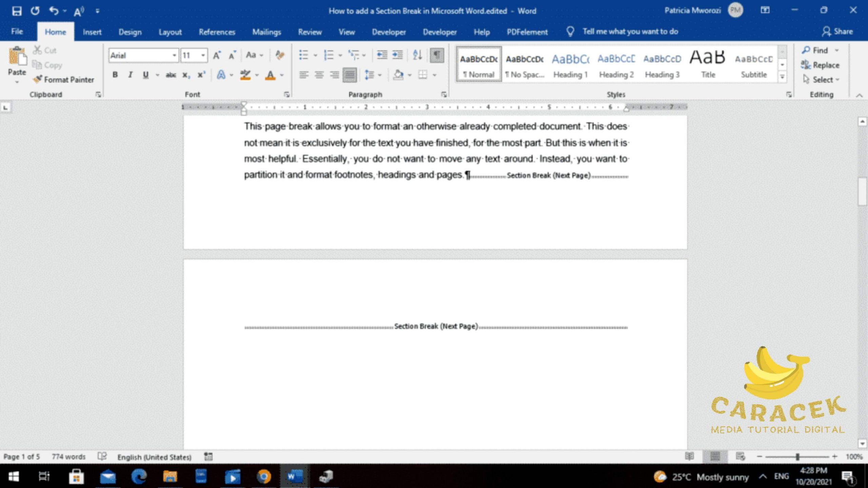Click the zoom slider handle
The height and width of the screenshot is (488, 868).
(797, 457)
